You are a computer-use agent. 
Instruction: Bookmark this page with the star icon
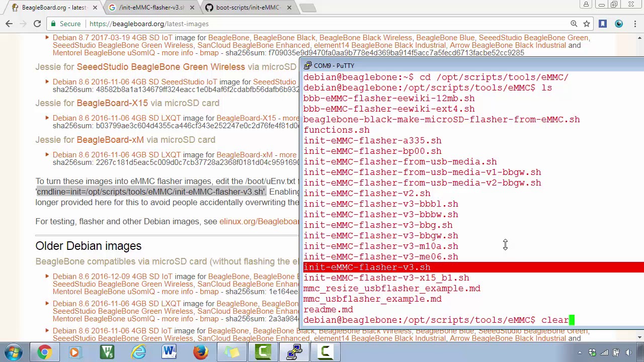point(587,24)
